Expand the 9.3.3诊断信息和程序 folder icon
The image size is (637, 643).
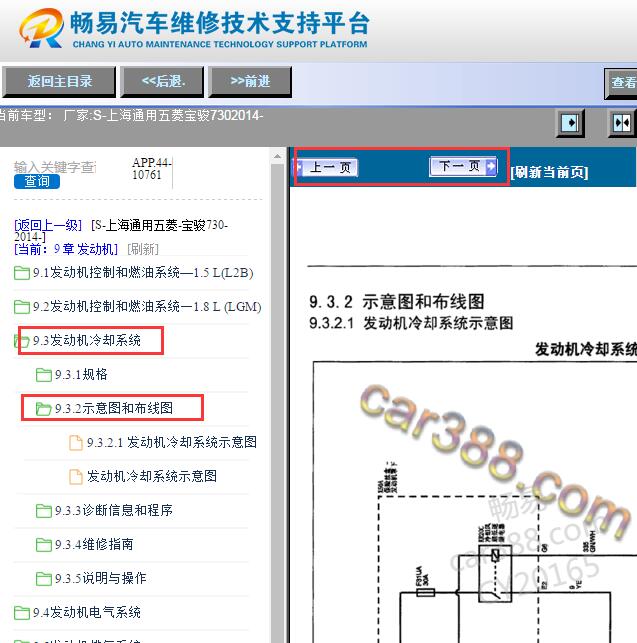click(43, 511)
